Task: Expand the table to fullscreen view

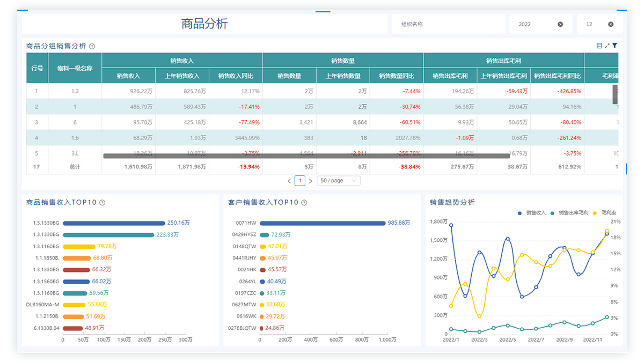Action: [x=607, y=46]
